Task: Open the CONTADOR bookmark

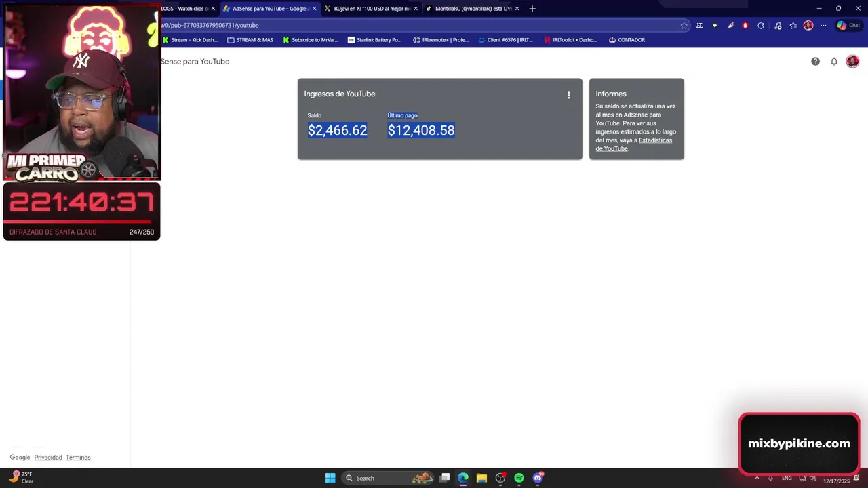Action: pyautogui.click(x=627, y=40)
